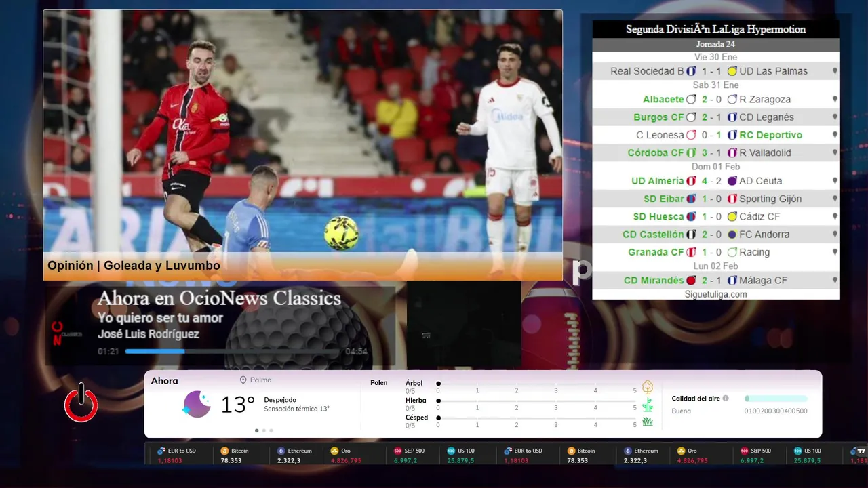Open the UD Almería team link
Viewport: 868px width, 488px height.
(x=658, y=181)
